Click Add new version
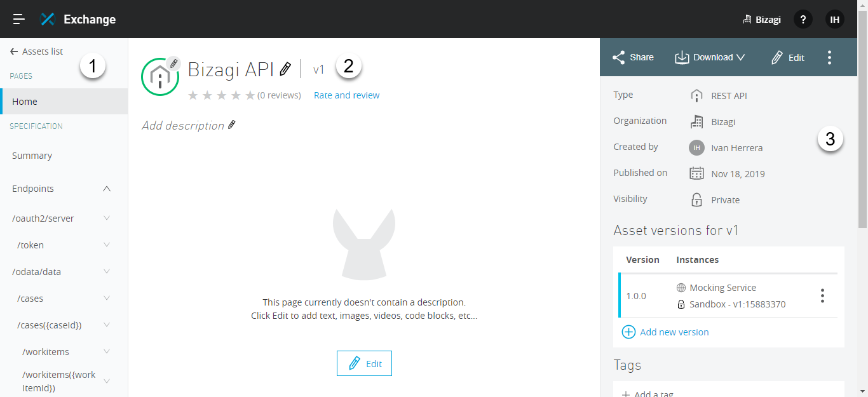 [665, 332]
